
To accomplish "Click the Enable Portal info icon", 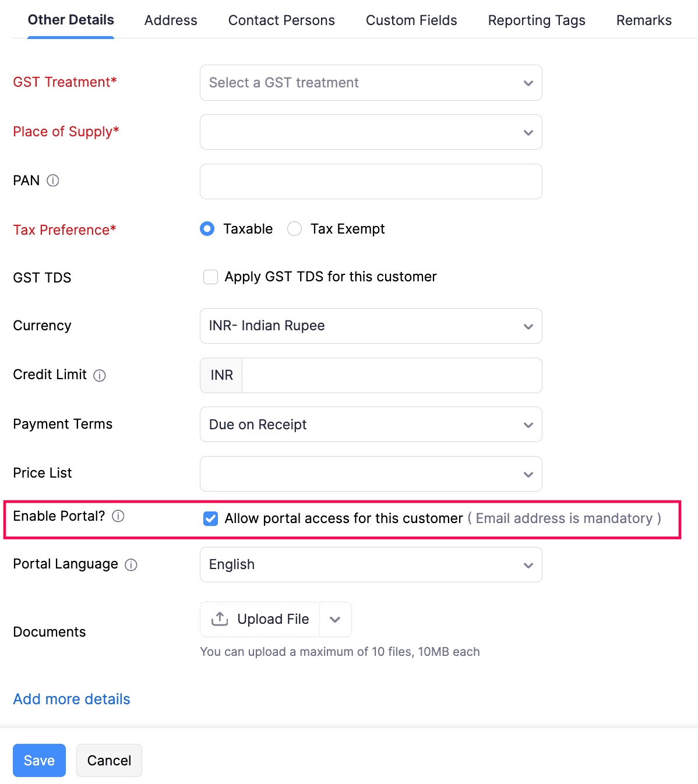I will (118, 516).
